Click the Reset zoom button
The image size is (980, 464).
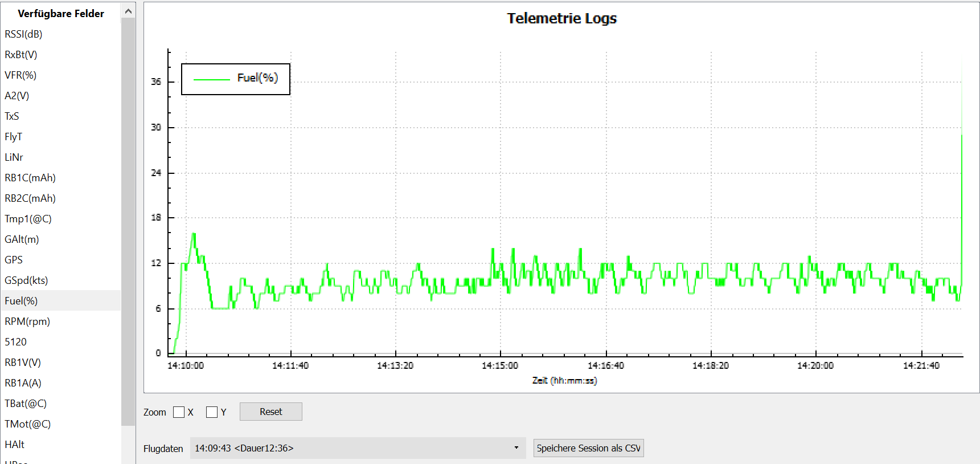[x=270, y=412]
